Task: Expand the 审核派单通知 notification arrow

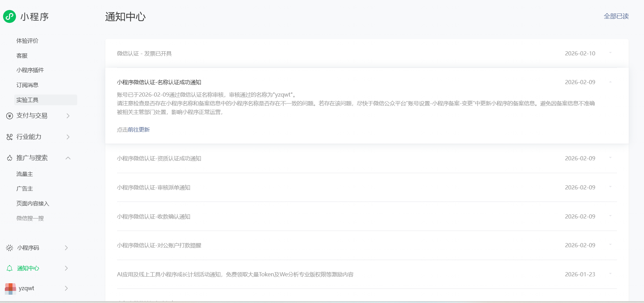Action: (610, 187)
